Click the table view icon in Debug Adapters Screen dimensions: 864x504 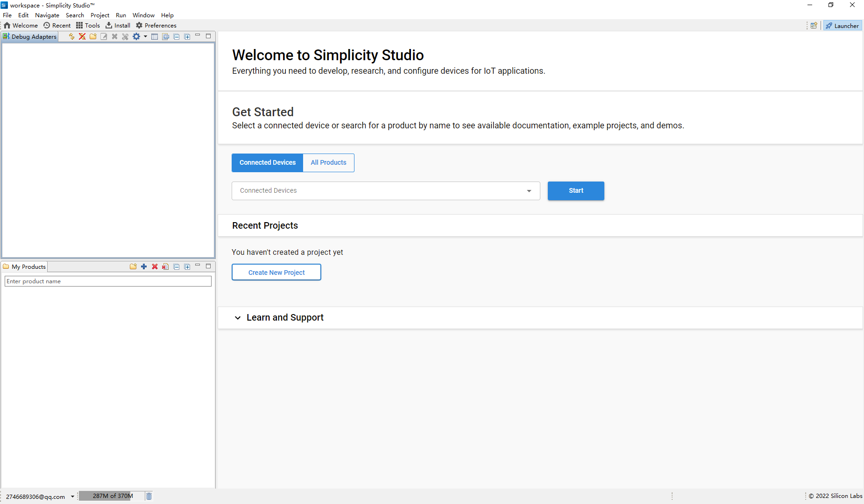coord(155,36)
